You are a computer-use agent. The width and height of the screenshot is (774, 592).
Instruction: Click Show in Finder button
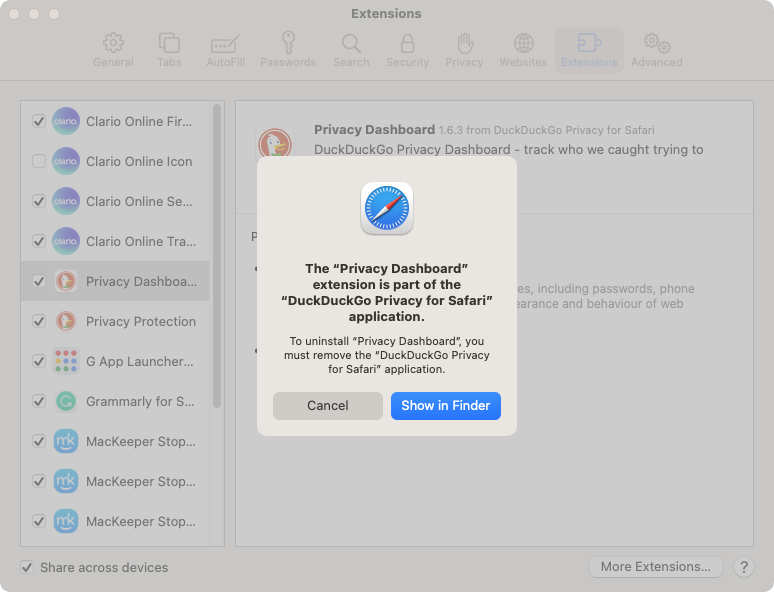point(446,405)
